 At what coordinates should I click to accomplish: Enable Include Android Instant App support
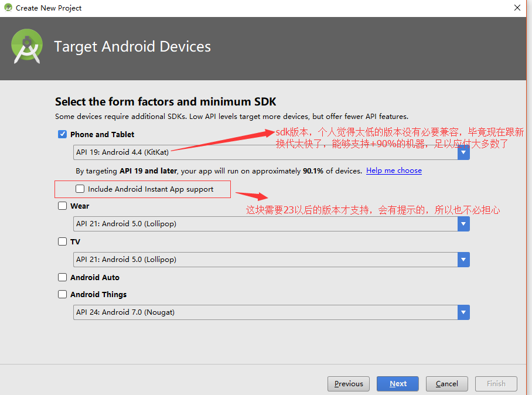pyautogui.click(x=80, y=189)
